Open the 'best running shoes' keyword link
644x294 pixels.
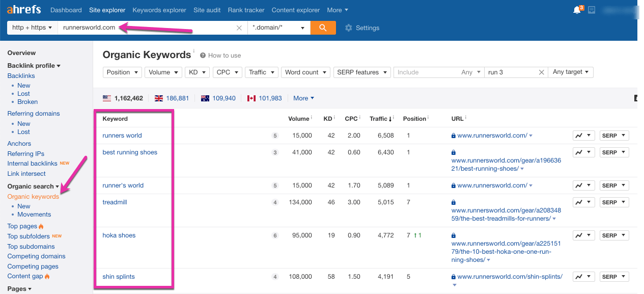130,152
